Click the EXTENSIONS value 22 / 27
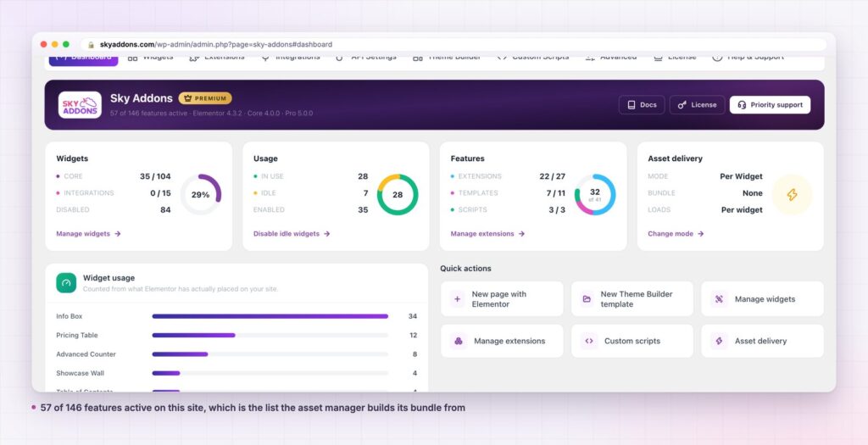The width and height of the screenshot is (868, 445). (x=553, y=176)
